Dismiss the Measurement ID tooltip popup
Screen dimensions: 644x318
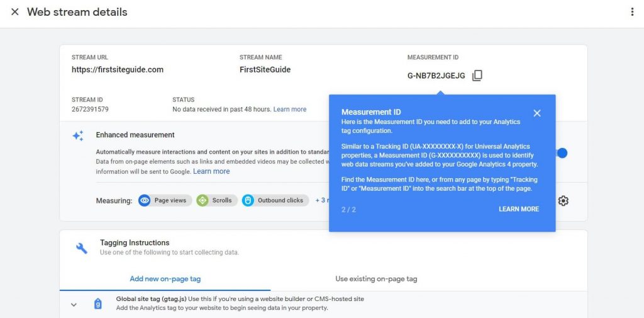(536, 113)
